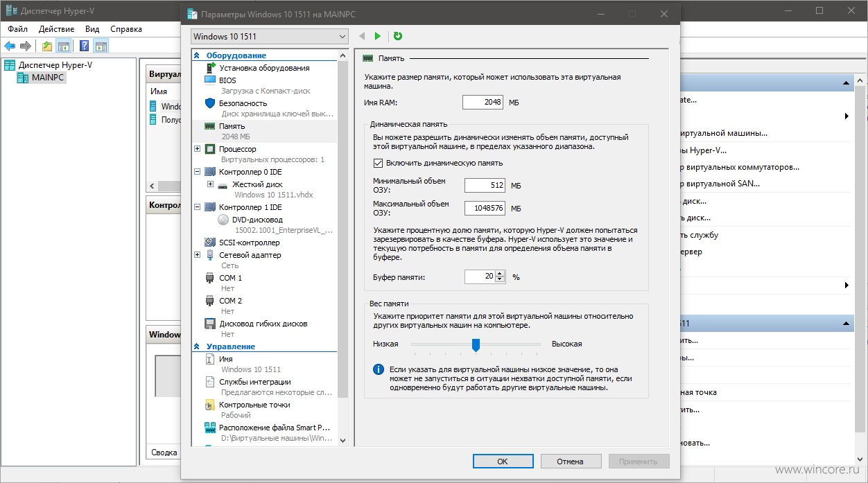The image size is (868, 483).
Task: Click the RAM field showing 2048
Action: point(483,103)
